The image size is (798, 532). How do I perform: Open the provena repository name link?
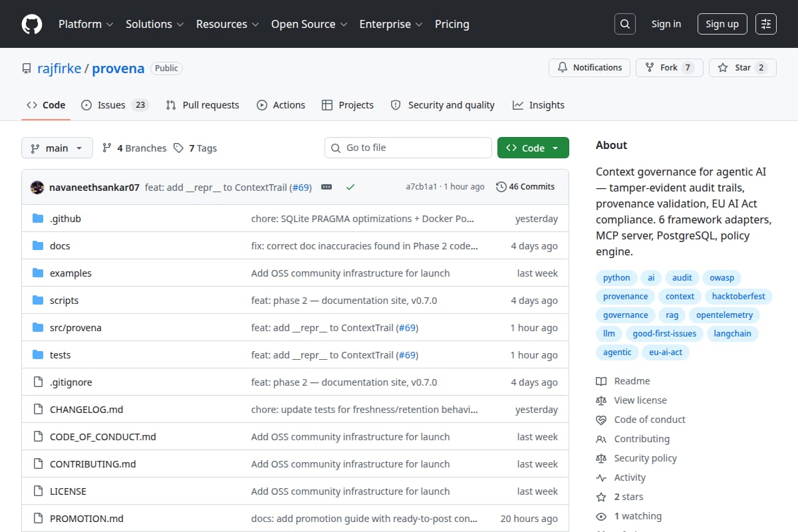pos(118,68)
